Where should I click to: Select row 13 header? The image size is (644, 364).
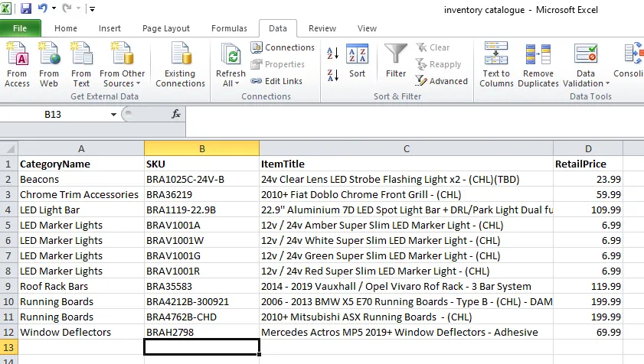click(8, 348)
